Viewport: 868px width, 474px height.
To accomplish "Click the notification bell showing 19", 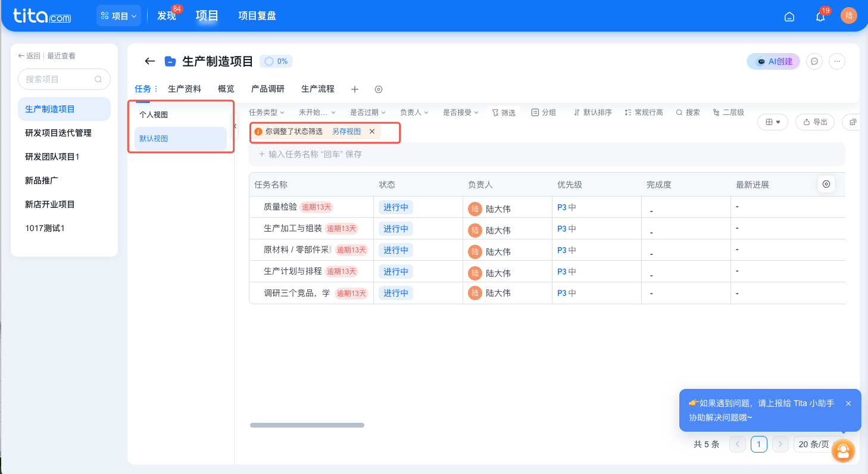I will (820, 17).
